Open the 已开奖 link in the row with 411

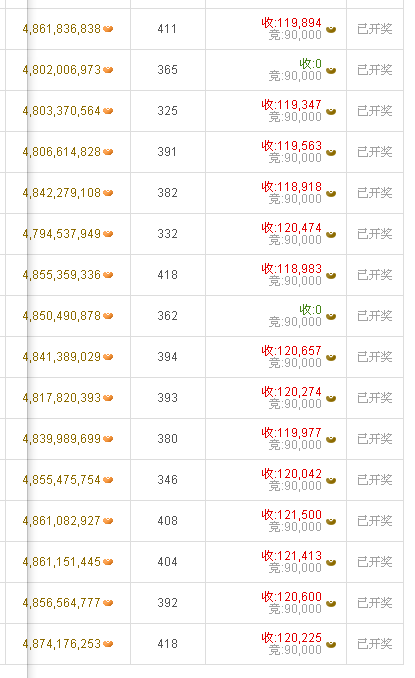tap(375, 29)
